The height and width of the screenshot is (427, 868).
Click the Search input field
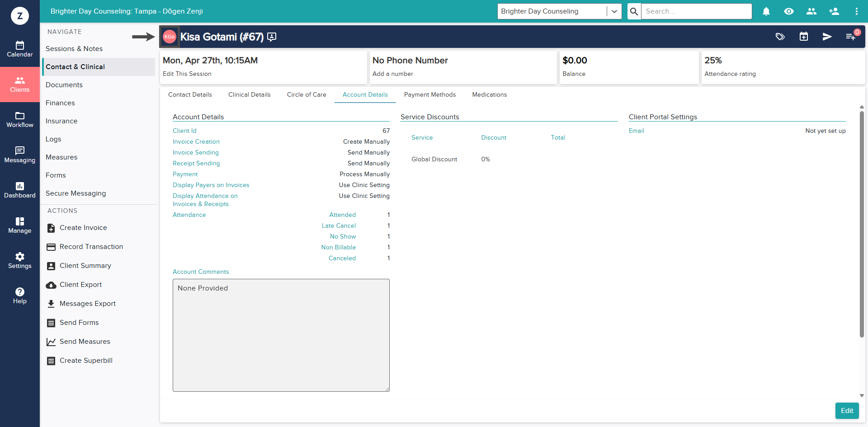pyautogui.click(x=696, y=11)
